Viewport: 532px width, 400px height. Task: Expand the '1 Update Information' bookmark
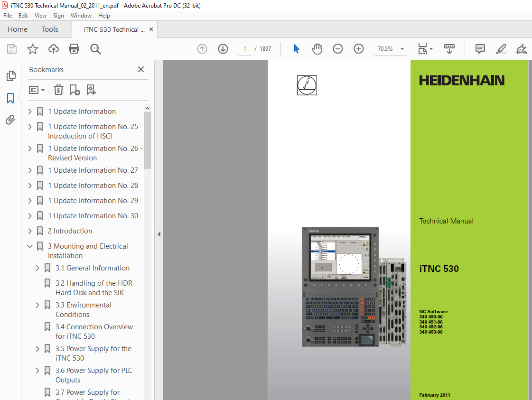click(30, 112)
